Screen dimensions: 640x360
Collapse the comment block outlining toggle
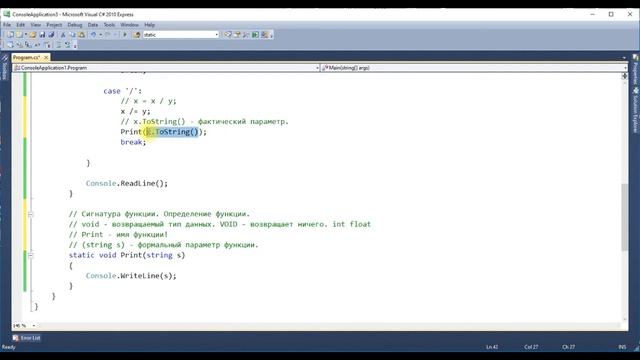coord(31,214)
